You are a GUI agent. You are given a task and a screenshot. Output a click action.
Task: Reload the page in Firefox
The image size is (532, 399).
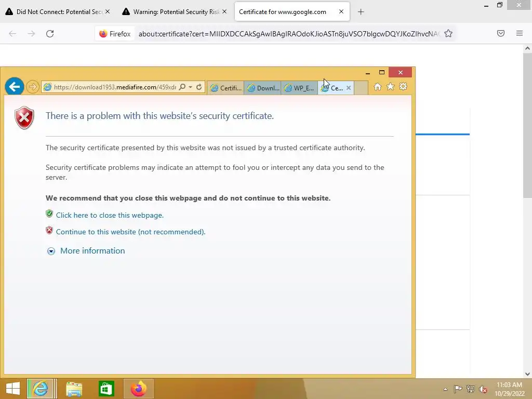(50, 34)
